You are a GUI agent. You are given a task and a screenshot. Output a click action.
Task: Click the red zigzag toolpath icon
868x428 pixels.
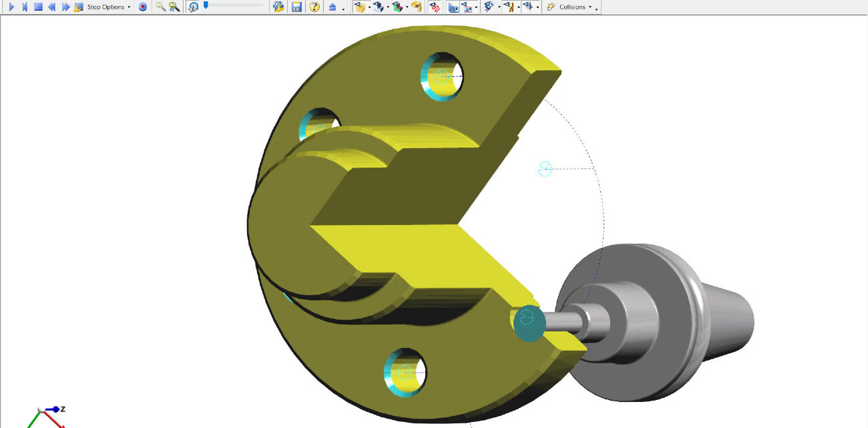(x=434, y=7)
